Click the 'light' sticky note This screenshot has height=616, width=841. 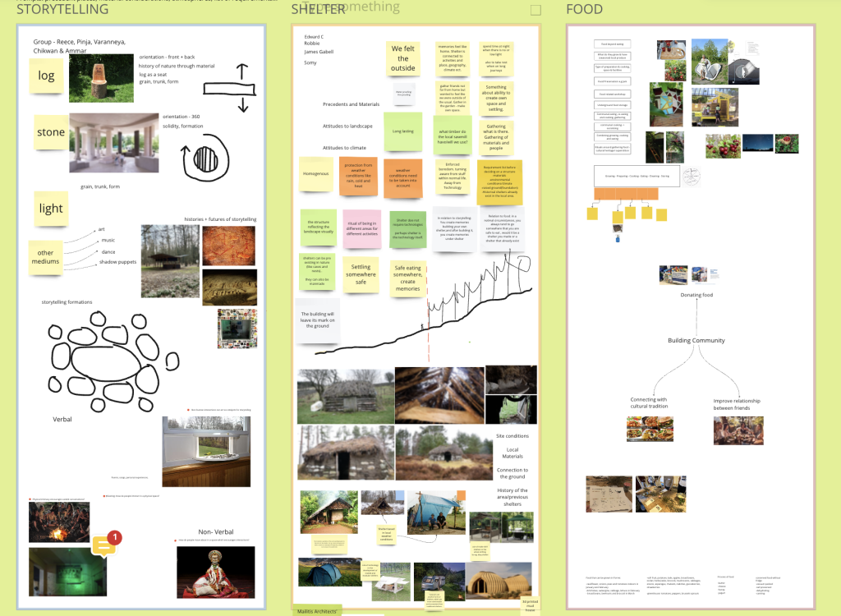click(x=50, y=208)
